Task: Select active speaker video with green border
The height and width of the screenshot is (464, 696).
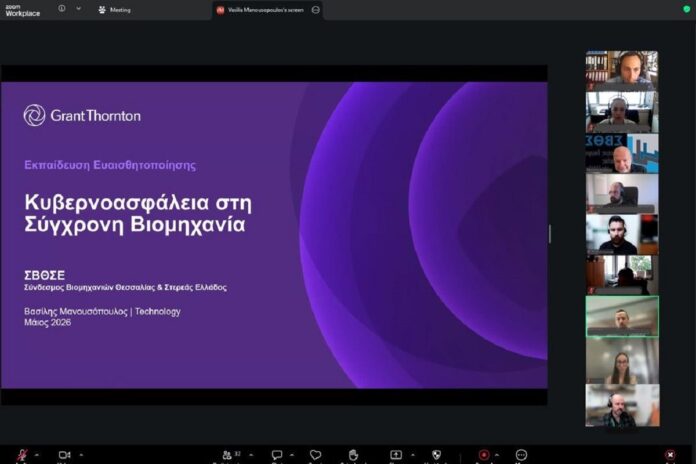Action: (x=622, y=317)
